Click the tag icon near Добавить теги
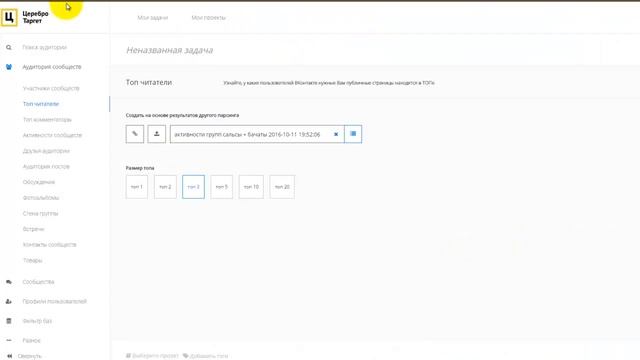 click(x=185, y=356)
